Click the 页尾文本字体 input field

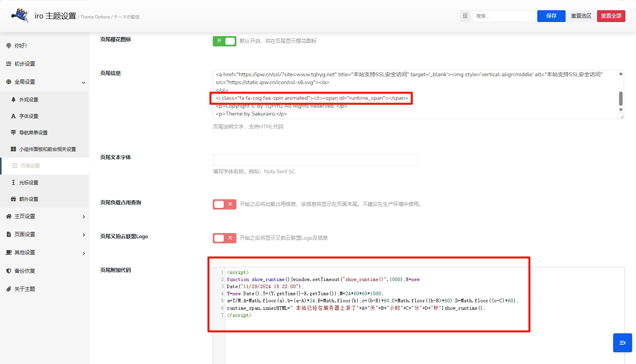click(315, 160)
